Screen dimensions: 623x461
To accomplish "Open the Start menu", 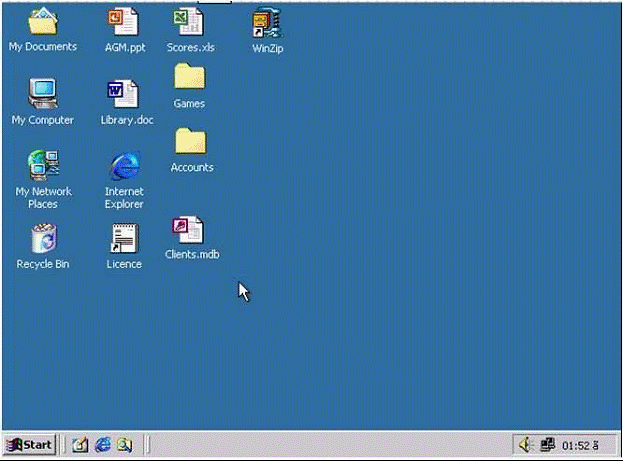I will pyautogui.click(x=29, y=445).
